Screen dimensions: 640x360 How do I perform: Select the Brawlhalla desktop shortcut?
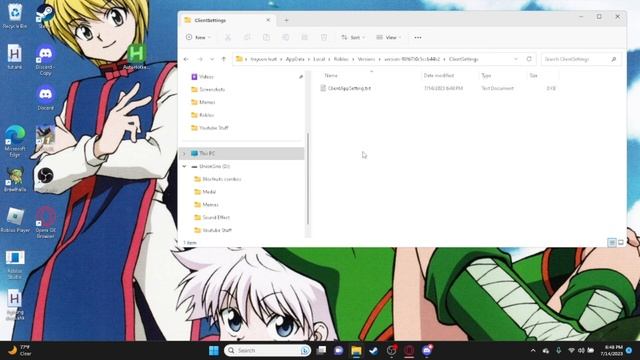pyautogui.click(x=15, y=180)
